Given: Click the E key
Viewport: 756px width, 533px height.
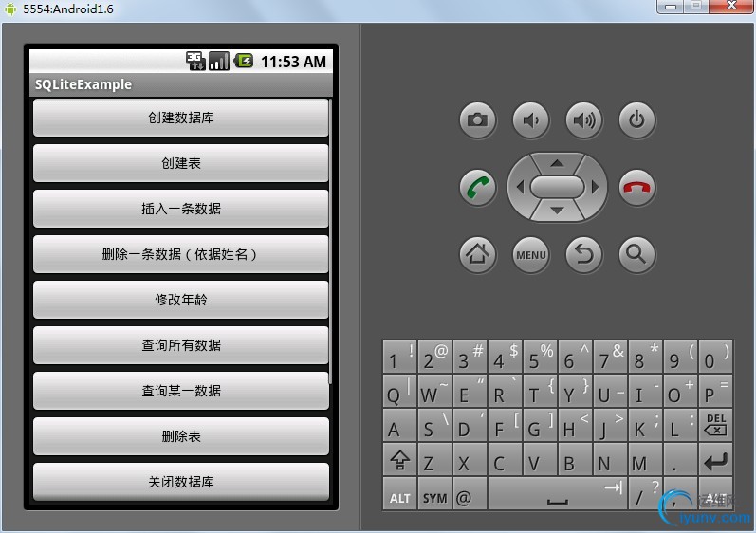Looking at the screenshot, I should (470, 391).
